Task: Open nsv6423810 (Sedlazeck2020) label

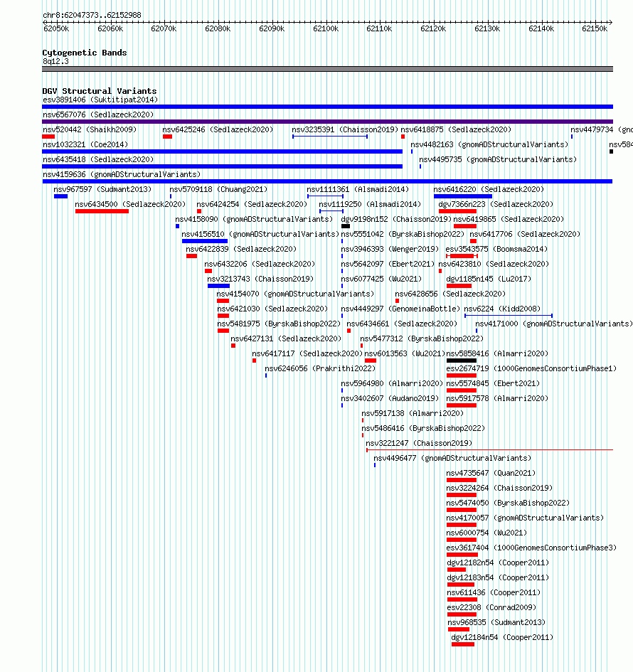Action: coord(494,265)
